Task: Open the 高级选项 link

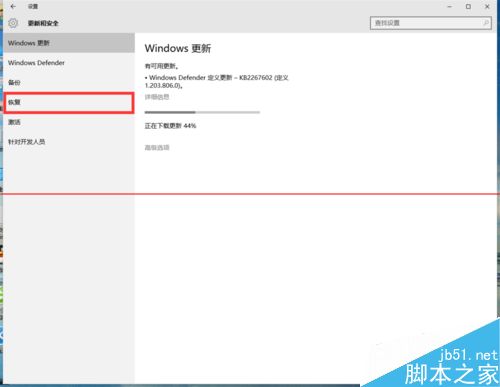Action: tap(157, 147)
